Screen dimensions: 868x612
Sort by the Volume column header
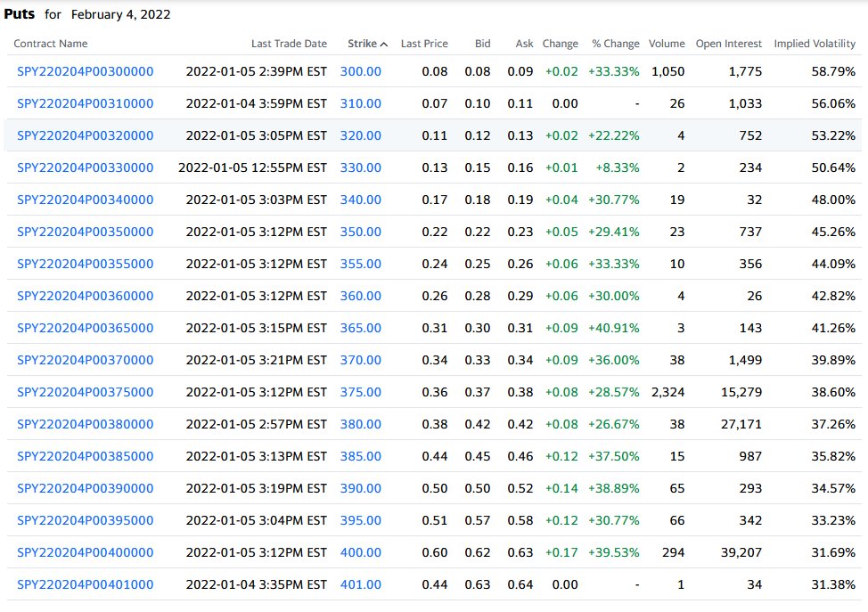tap(667, 44)
